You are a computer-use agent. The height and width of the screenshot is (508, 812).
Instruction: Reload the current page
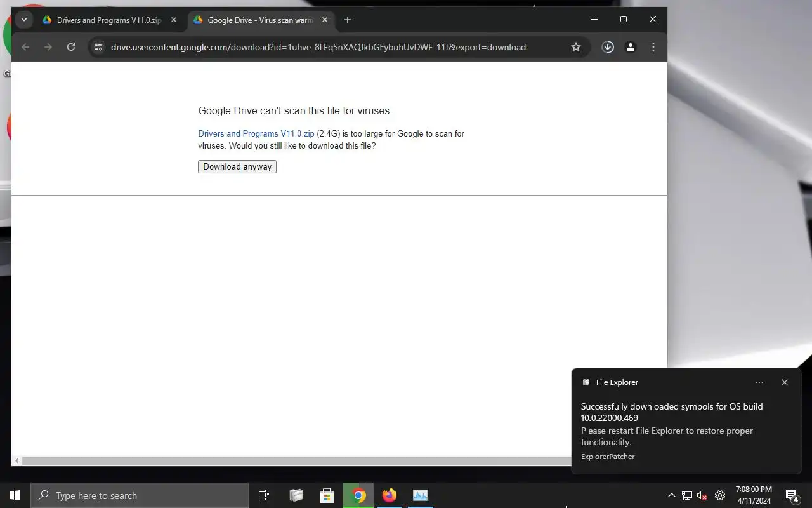pos(71,47)
